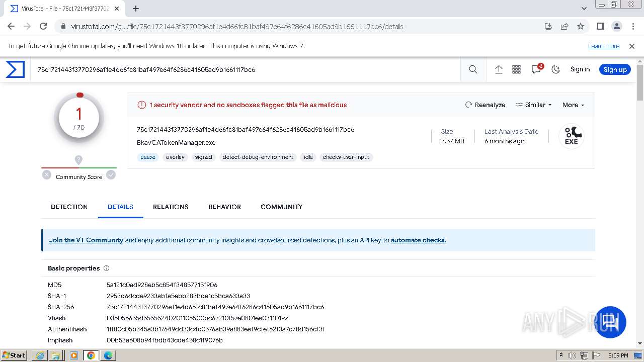Click the search magnifier icon
644x362 pixels.
pos(473,69)
